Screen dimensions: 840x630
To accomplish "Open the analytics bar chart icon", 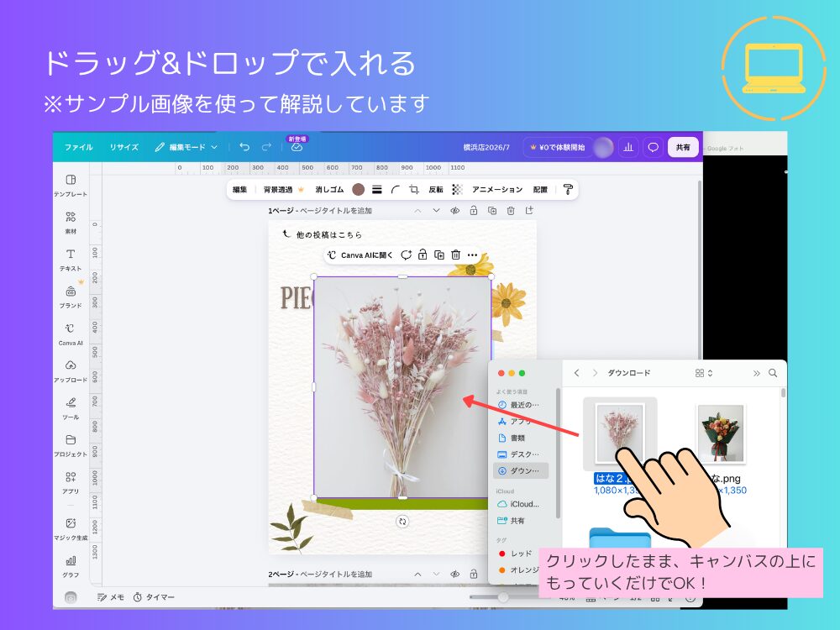I will [628, 147].
